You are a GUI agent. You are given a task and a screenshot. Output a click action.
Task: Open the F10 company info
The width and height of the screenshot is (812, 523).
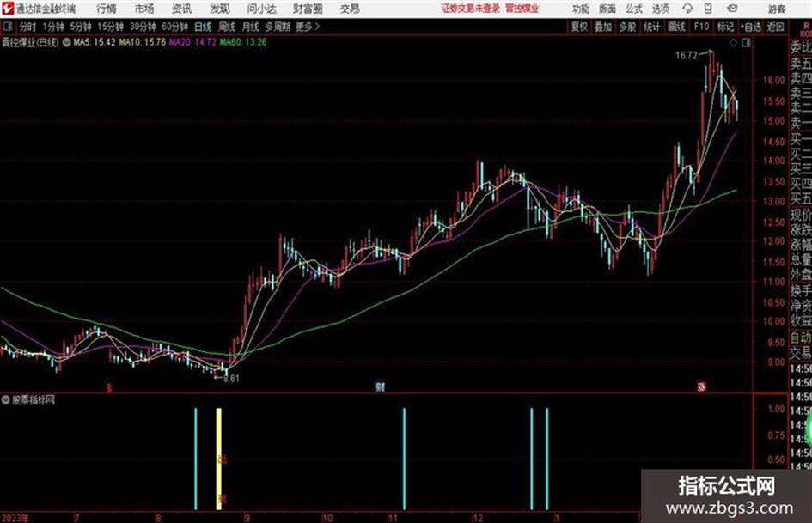701,27
